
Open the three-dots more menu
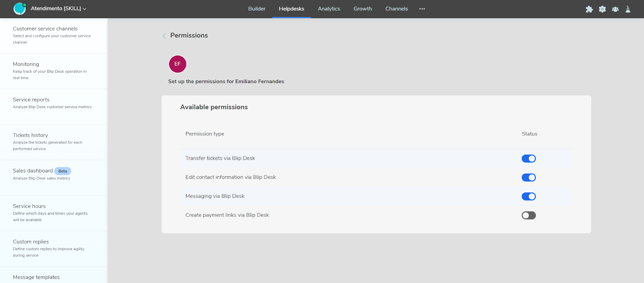422,9
